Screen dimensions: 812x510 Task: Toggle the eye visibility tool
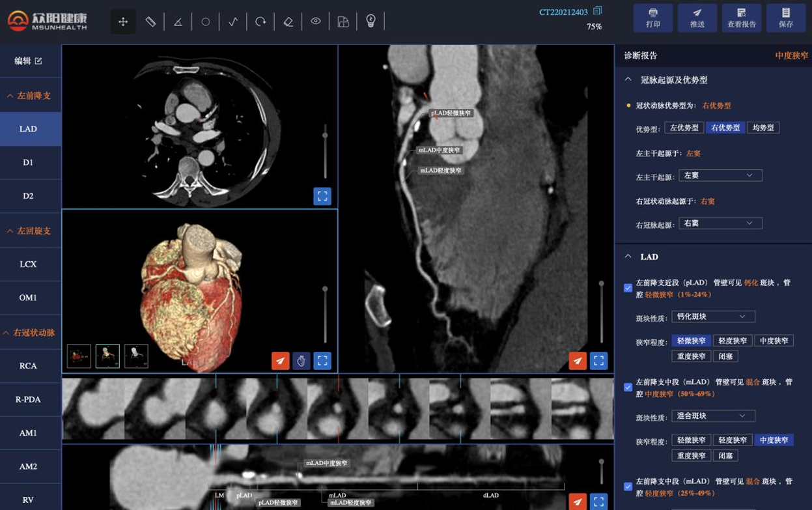point(316,21)
